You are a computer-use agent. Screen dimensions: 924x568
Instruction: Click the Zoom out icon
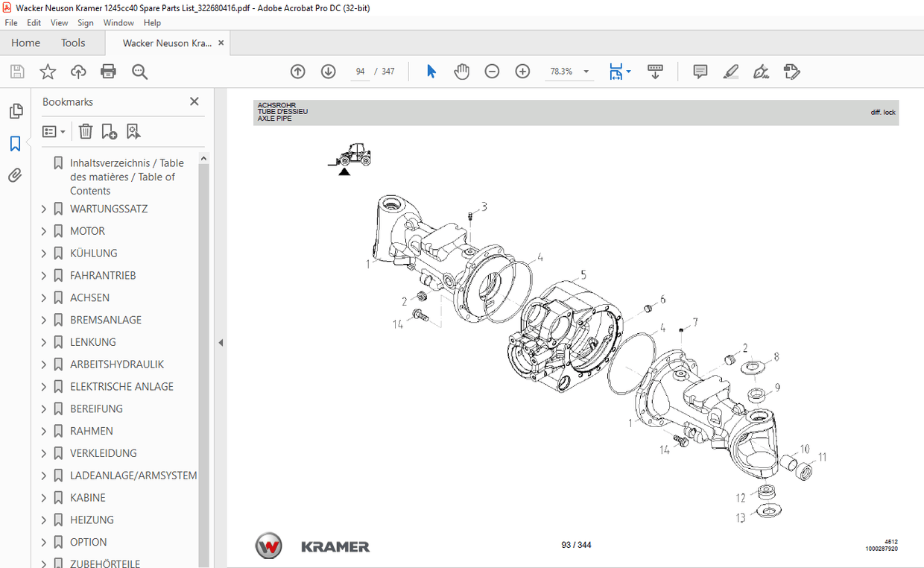pos(492,71)
